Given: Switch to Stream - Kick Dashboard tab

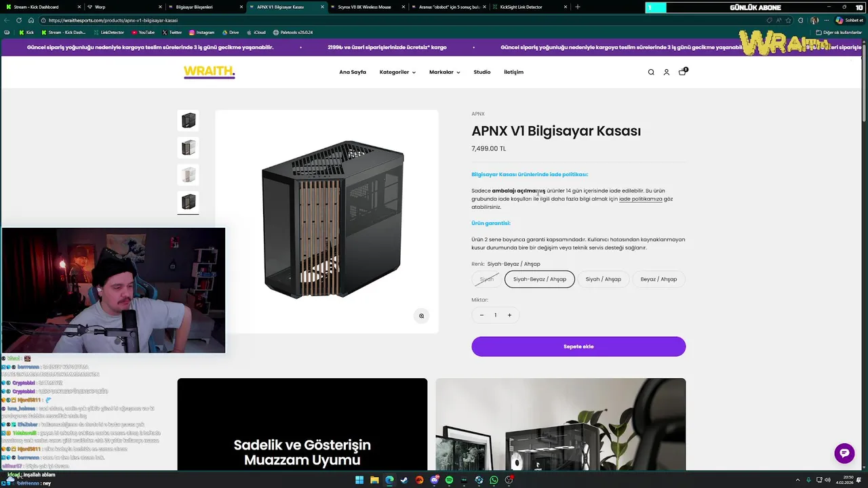Looking at the screenshot, I should click(43, 7).
